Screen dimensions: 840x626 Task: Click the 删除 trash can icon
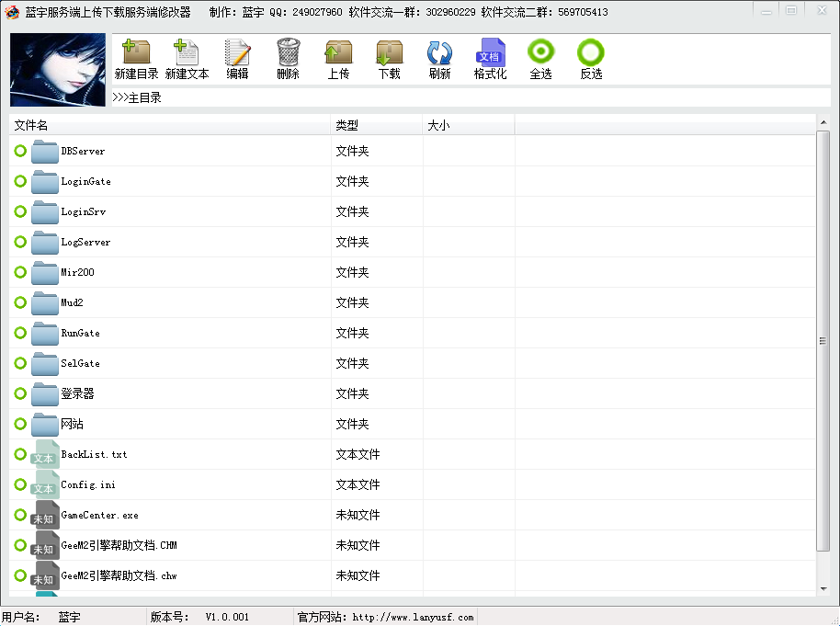pos(288,53)
